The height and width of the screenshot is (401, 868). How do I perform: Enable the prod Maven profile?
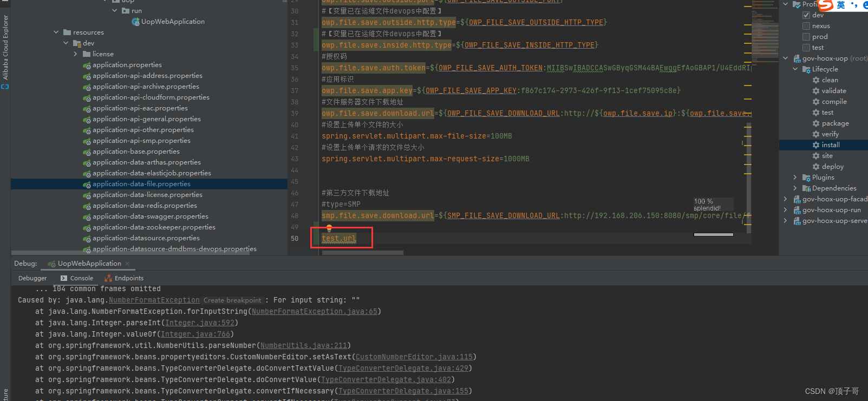pyautogui.click(x=806, y=37)
